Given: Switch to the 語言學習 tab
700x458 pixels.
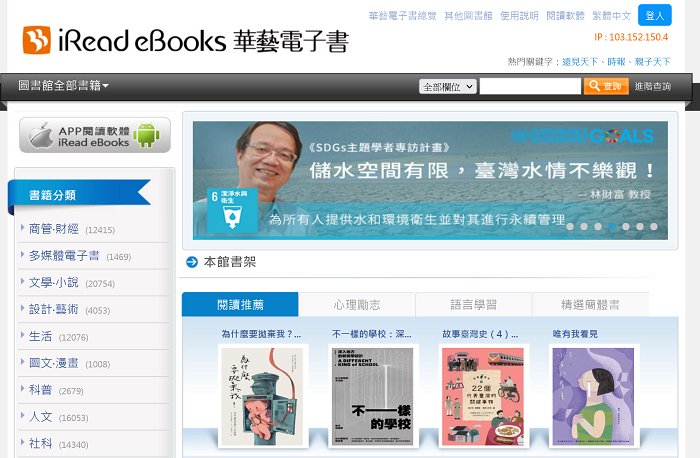Looking at the screenshot, I should pos(473,304).
